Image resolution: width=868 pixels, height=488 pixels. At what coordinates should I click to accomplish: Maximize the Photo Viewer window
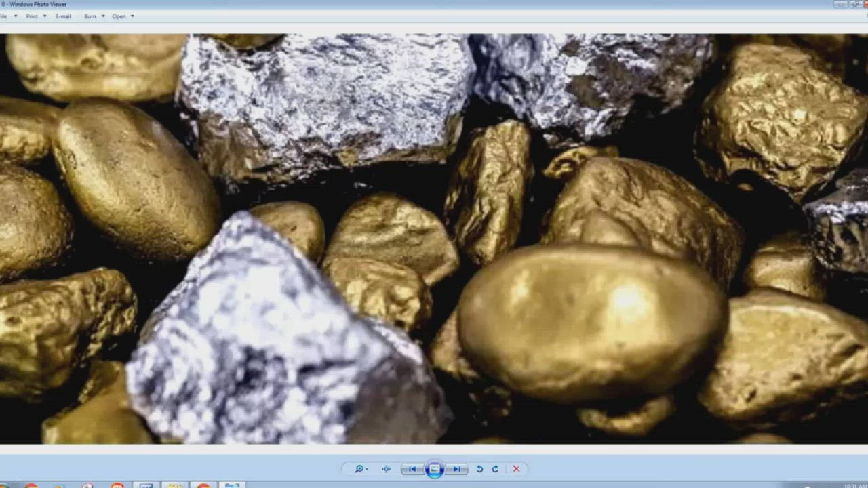[x=854, y=4]
